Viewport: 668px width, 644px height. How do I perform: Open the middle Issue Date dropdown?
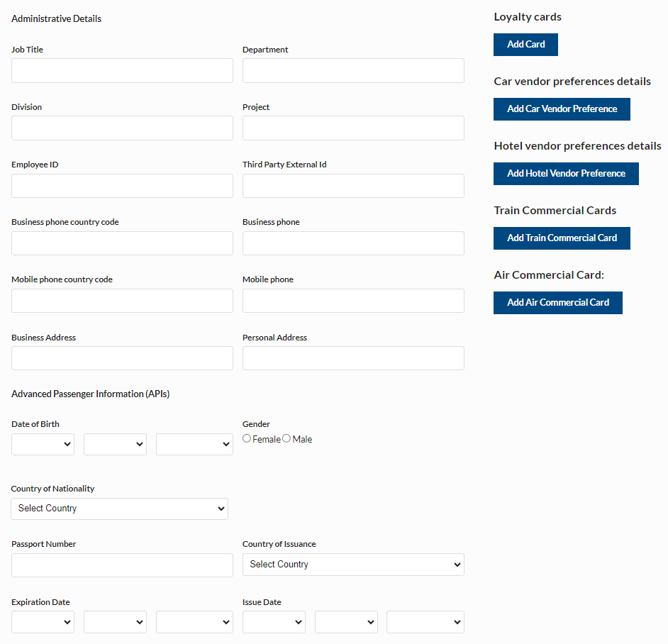(x=346, y=622)
